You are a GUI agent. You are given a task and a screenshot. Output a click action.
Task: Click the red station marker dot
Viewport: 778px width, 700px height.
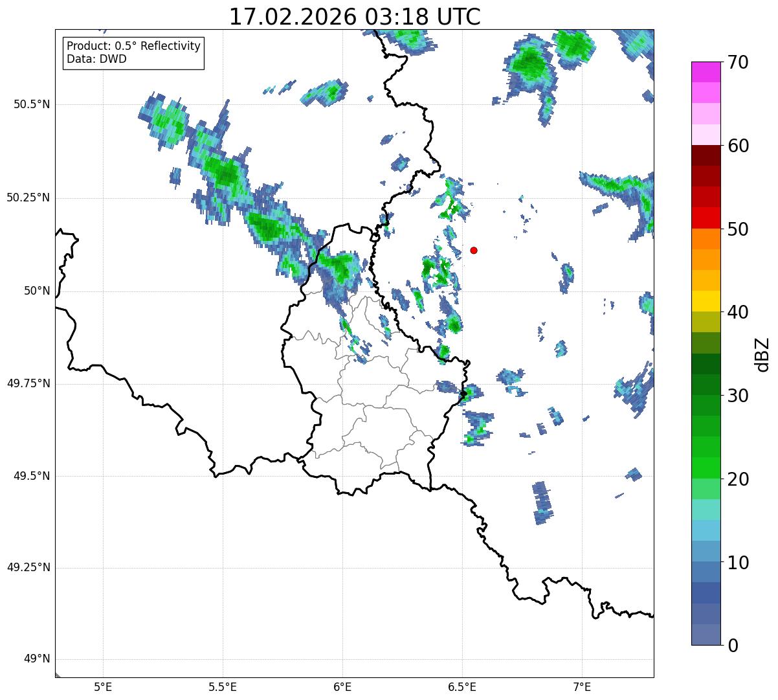point(474,250)
